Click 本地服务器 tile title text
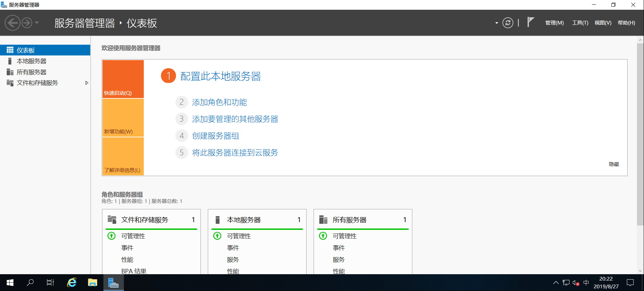Image resolution: width=644 pixels, height=291 pixels. pos(244,220)
